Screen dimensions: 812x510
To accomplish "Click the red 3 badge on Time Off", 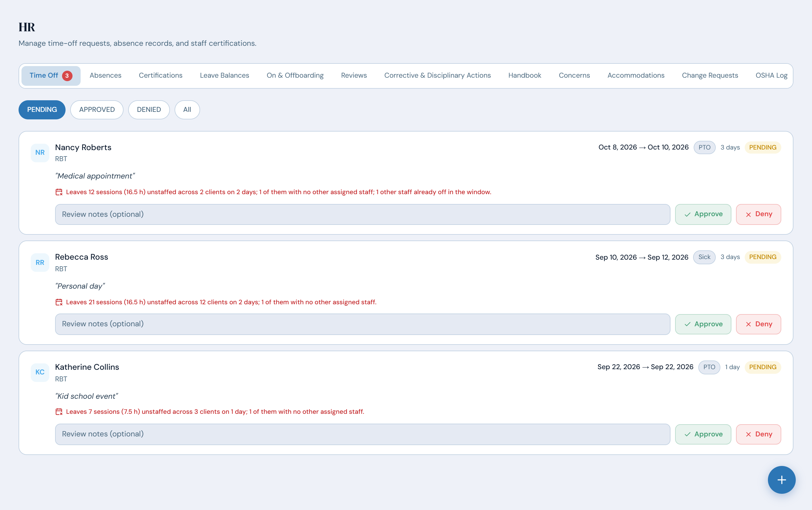I will [67, 76].
